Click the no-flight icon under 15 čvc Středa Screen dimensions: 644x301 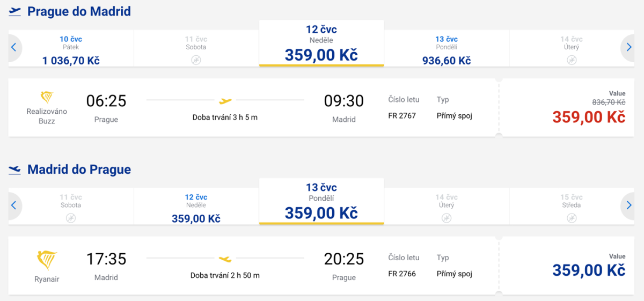pos(572,217)
